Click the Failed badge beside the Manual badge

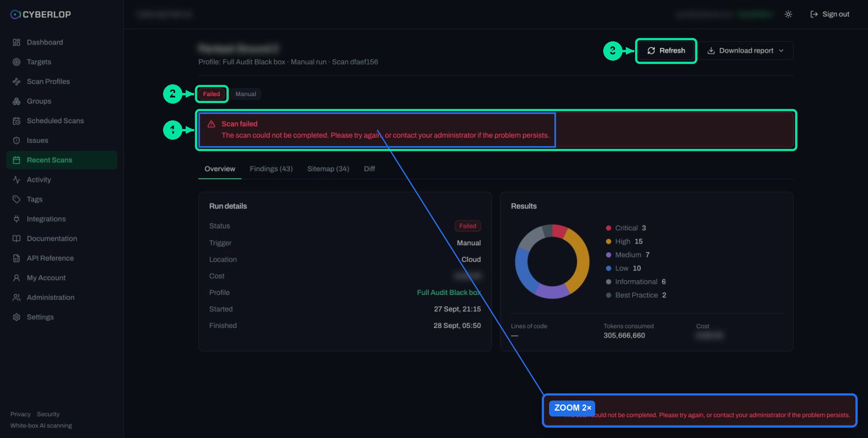tap(211, 94)
